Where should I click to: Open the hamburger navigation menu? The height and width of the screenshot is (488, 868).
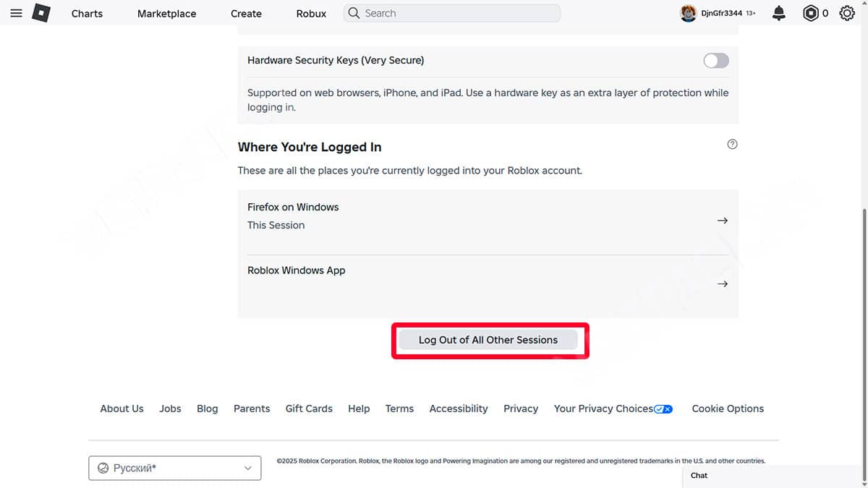tap(16, 13)
